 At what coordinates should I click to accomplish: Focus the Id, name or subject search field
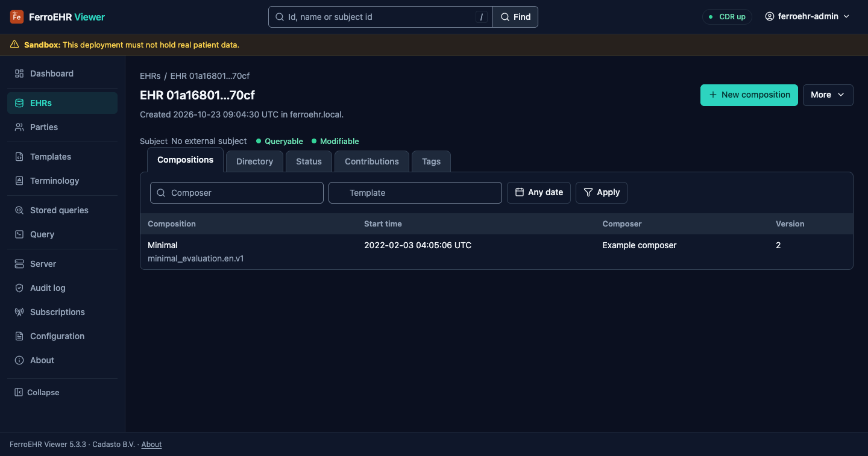click(380, 17)
